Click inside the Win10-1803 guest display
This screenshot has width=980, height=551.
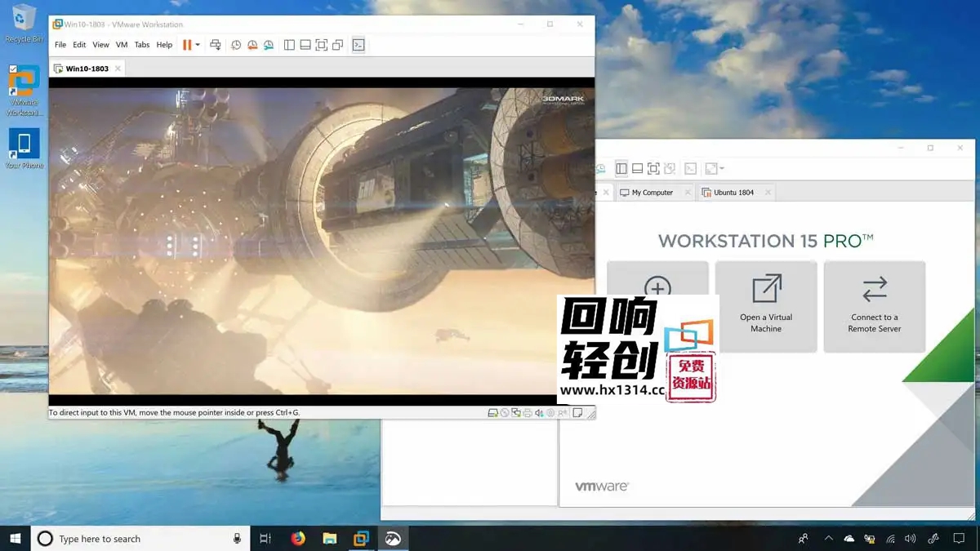coord(322,241)
